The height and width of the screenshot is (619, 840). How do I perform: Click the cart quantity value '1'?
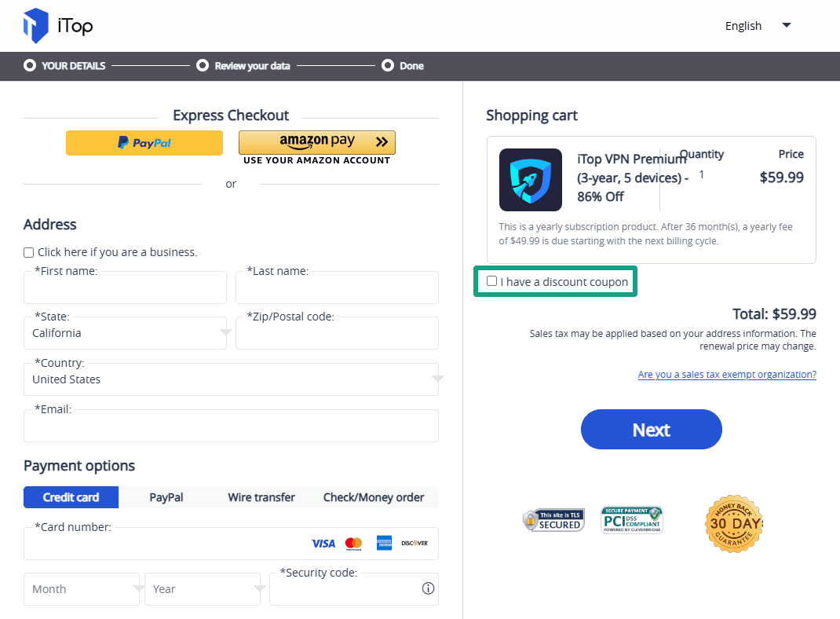coord(702,174)
